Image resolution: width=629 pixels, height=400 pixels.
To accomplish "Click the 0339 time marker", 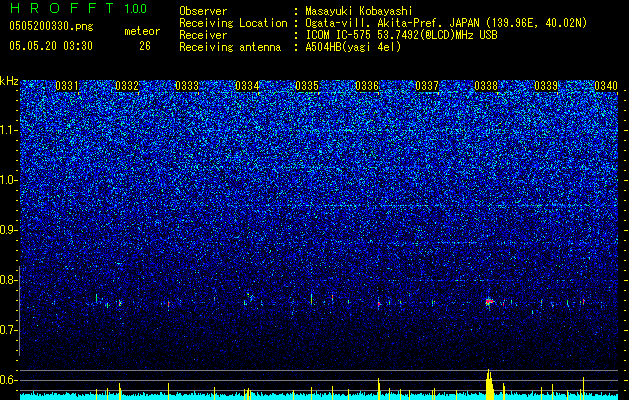I will (546, 86).
